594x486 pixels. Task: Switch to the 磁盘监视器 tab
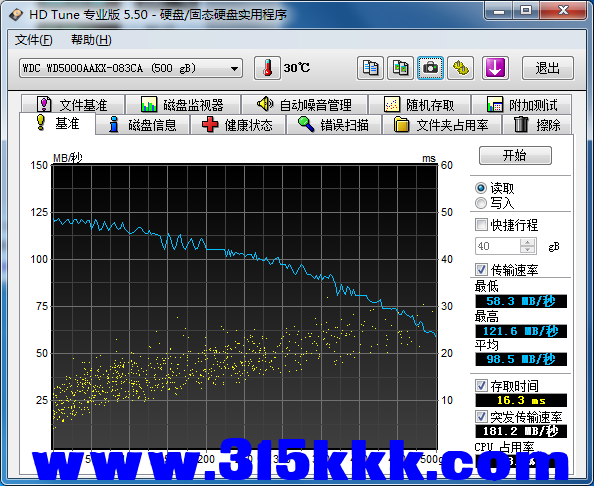pyautogui.click(x=183, y=105)
